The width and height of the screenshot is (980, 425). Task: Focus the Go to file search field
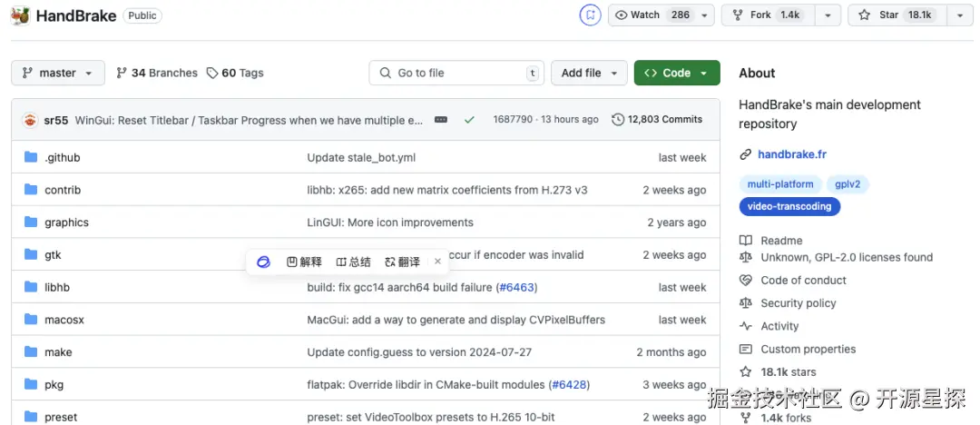tap(456, 73)
